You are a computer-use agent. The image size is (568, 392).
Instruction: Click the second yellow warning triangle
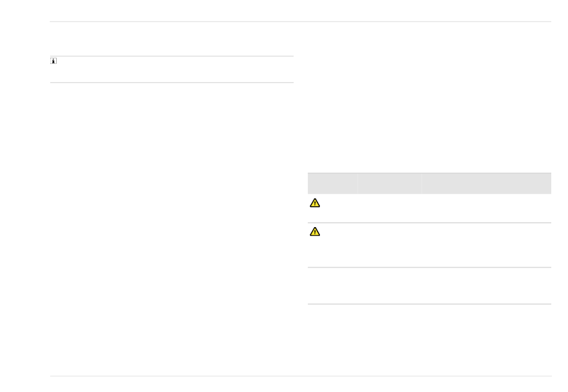(314, 232)
